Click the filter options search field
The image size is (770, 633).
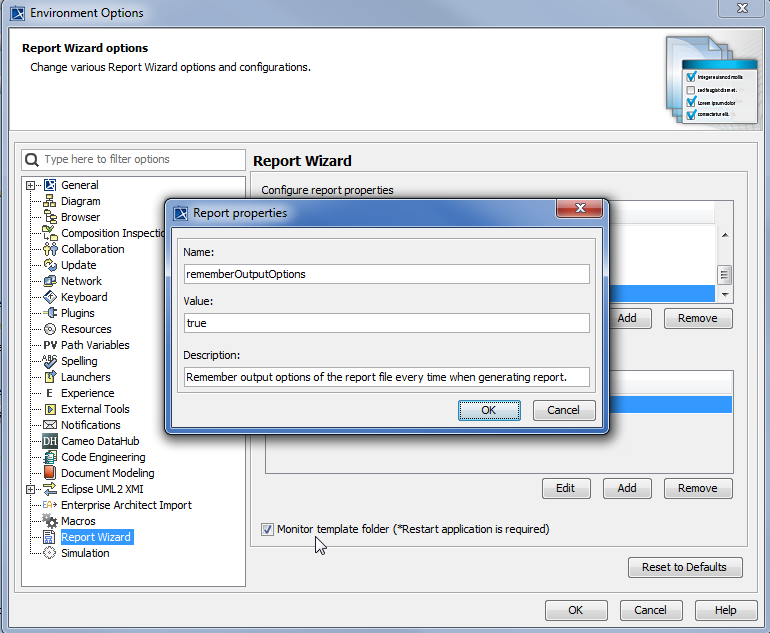coord(134,160)
